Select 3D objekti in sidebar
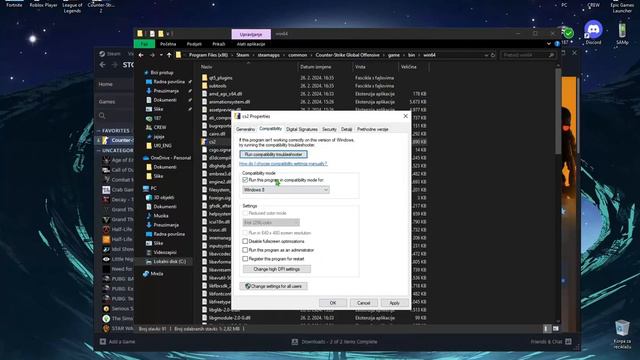This screenshot has height=360, width=640. click(x=164, y=197)
